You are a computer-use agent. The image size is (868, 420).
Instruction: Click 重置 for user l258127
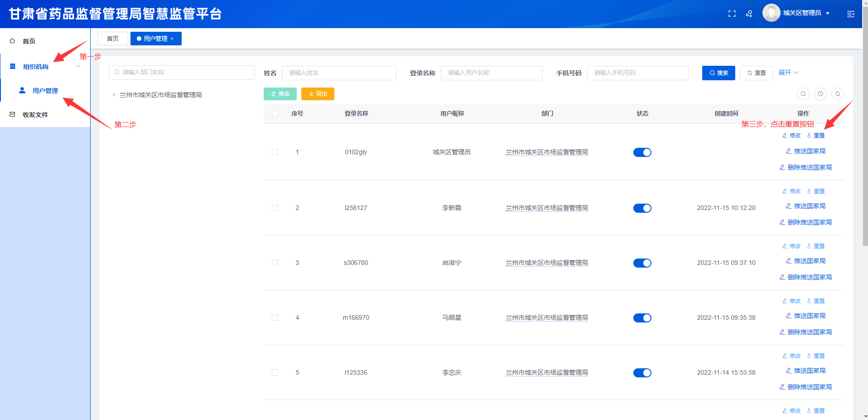tap(815, 191)
